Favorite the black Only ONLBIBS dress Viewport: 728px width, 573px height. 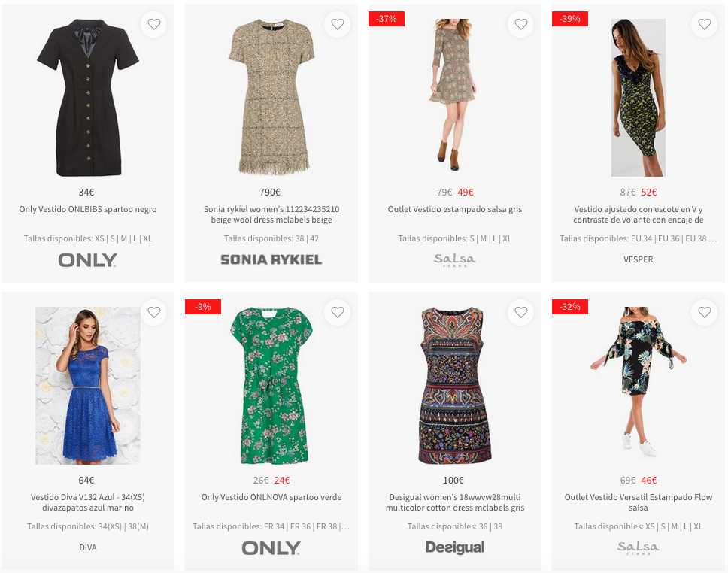154,24
